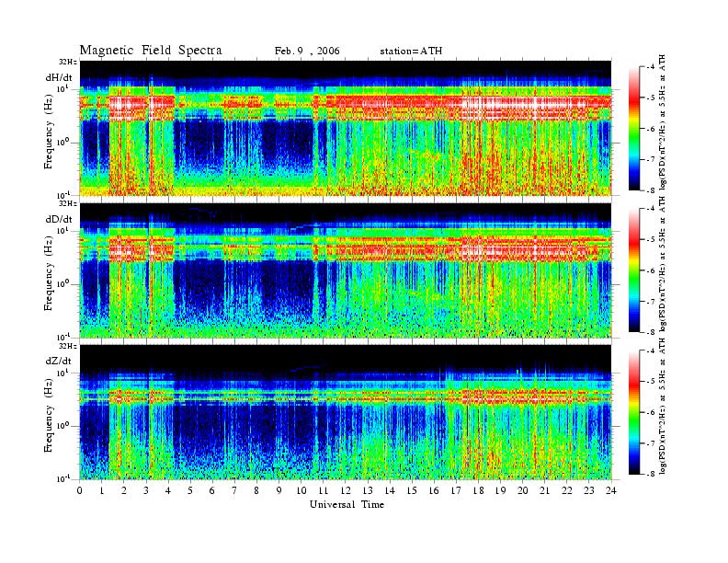
Task: Click the dH/dt spectrogram plot area
Action: click(346, 128)
